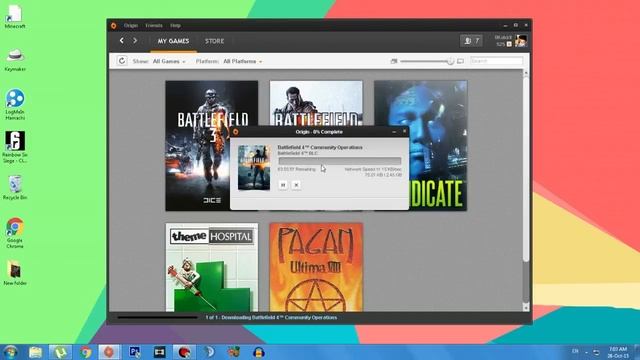Click the library Search field
The image size is (640, 360).
coord(496,61)
